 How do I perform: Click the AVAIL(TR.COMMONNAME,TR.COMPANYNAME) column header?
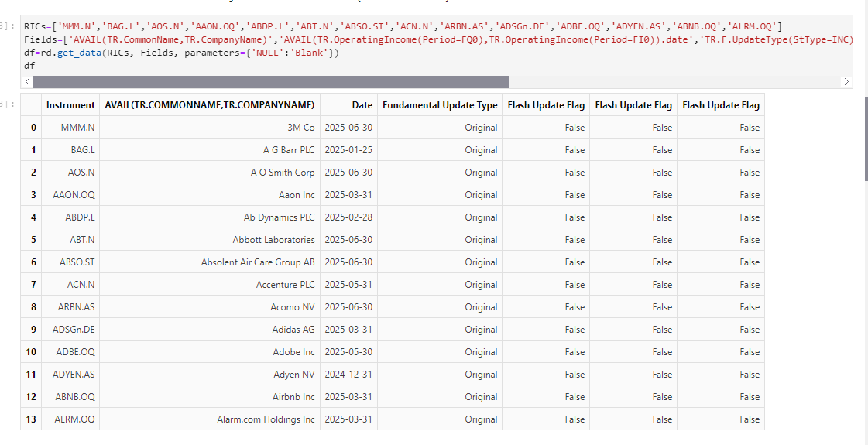[209, 105]
